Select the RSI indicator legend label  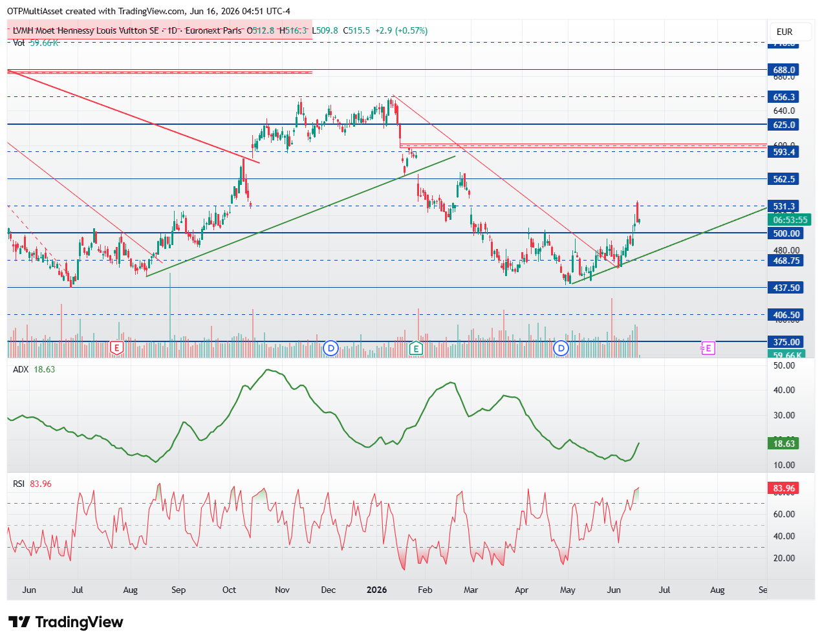coord(19,484)
